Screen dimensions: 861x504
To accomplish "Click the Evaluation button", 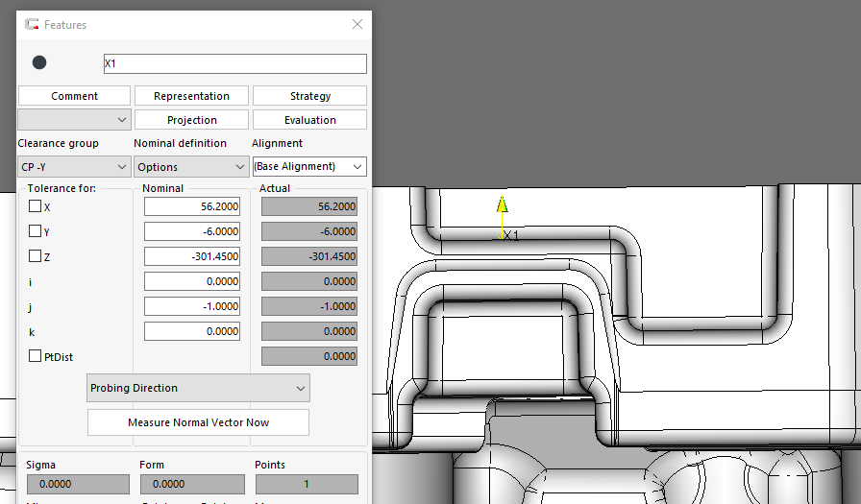I will point(309,120).
